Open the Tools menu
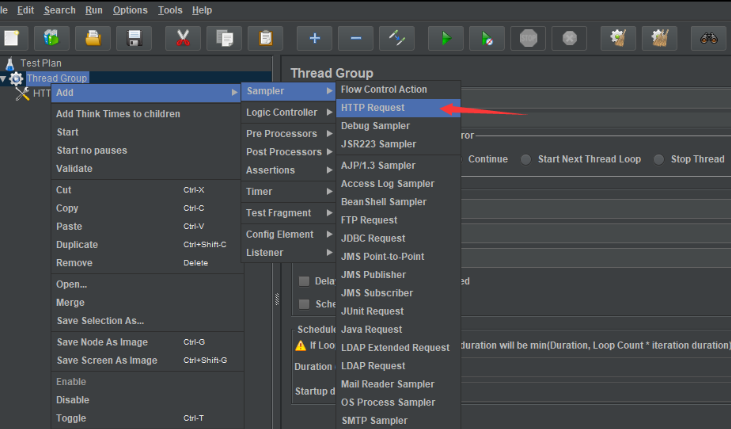731x429 pixels. point(170,10)
